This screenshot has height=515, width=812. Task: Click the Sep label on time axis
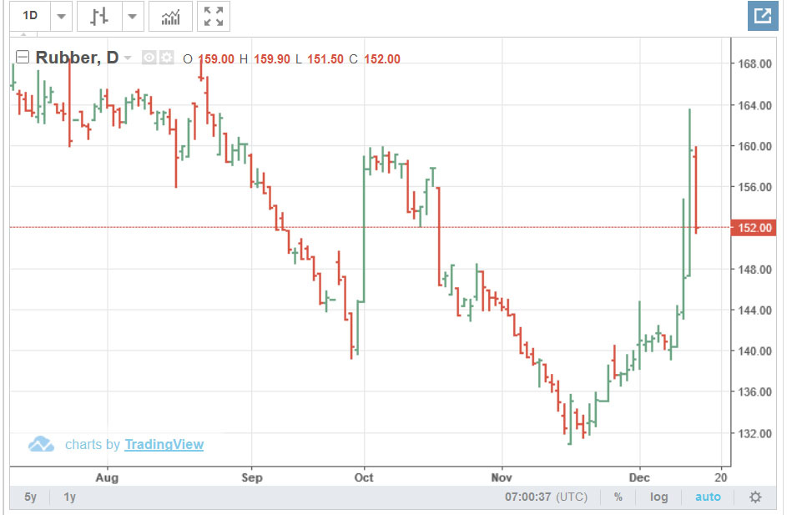pos(252,477)
